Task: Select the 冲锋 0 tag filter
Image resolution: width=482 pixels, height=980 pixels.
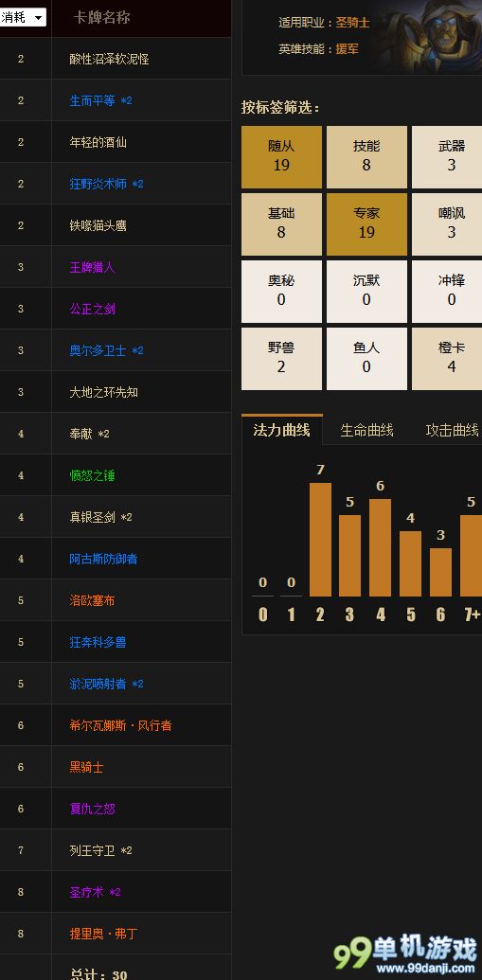Action: [x=448, y=292]
